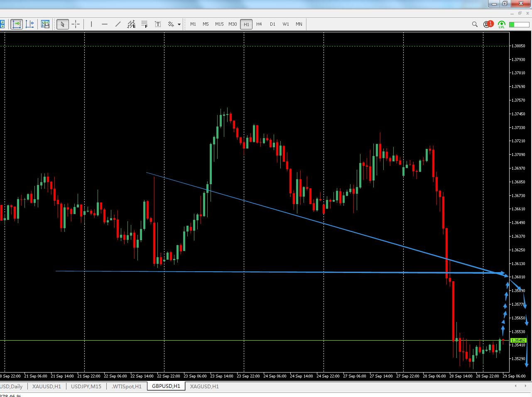Enable chart auto scroll
Image resolution: width=532 pixels, height=397 pixels.
point(17,24)
